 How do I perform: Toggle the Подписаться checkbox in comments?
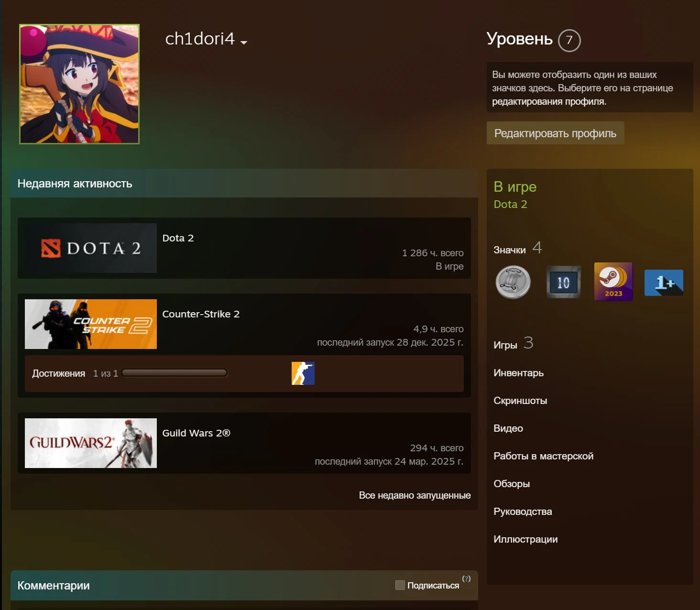[x=400, y=585]
